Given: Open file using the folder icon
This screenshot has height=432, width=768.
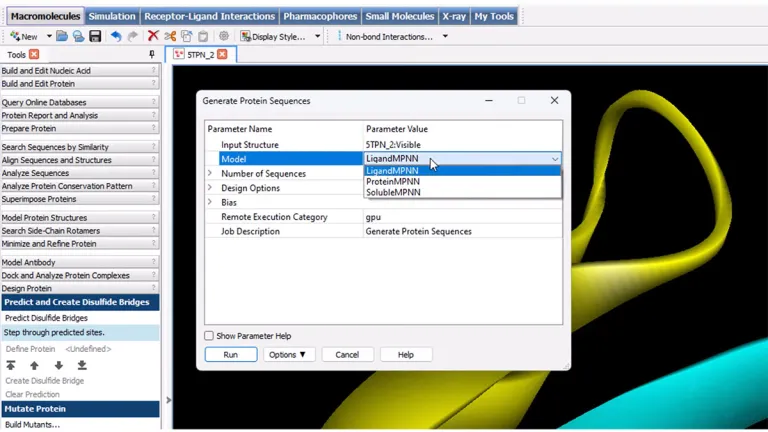Looking at the screenshot, I should (x=62, y=36).
